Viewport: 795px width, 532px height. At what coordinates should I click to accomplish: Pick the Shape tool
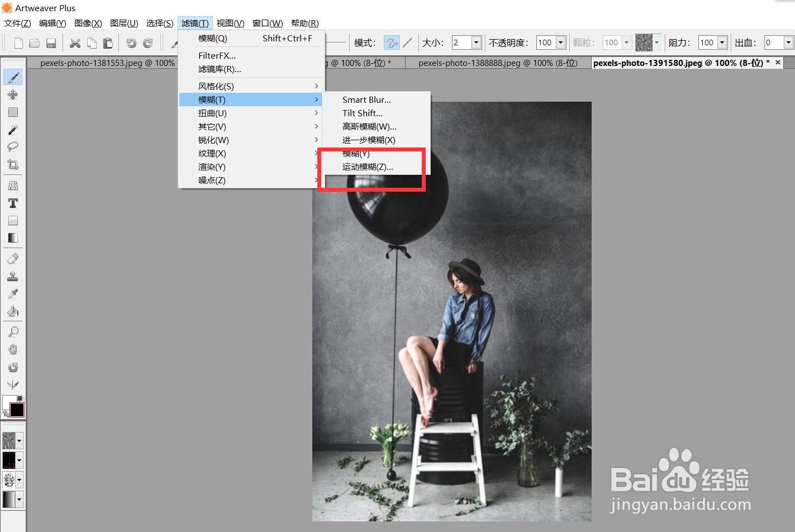[x=13, y=221]
